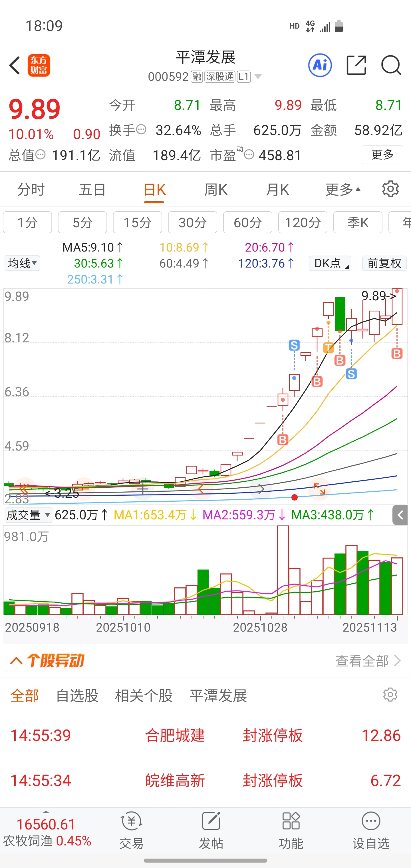Open 前复权 adjustment selector
The image size is (411, 868).
384,263
